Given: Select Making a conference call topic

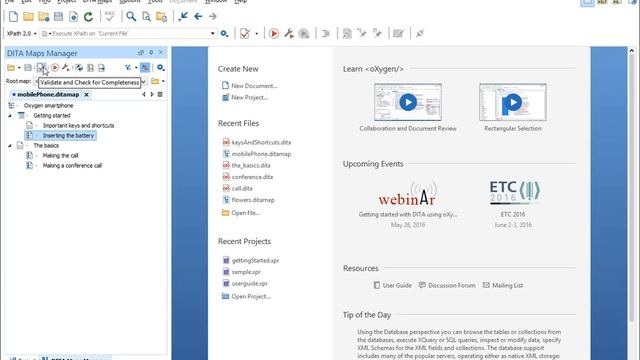Looking at the screenshot, I should tap(72, 165).
